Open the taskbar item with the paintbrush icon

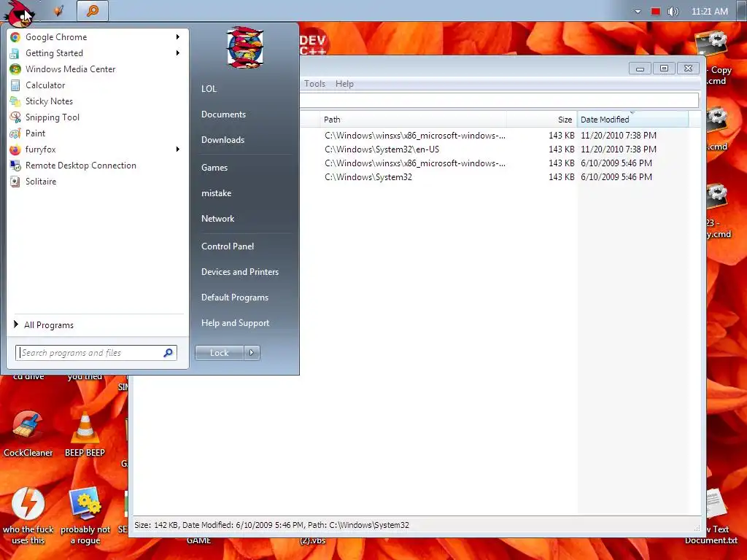(58, 10)
